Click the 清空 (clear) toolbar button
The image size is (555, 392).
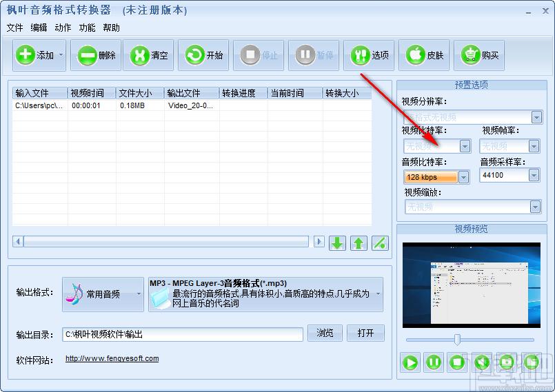148,55
